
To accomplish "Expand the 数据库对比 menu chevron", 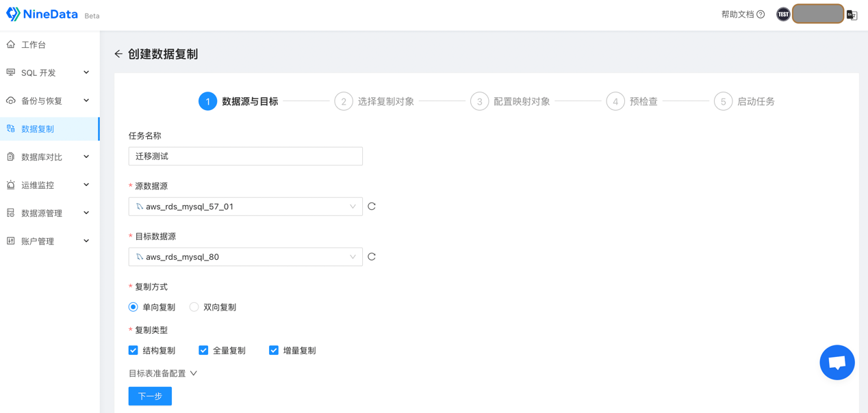I will point(86,157).
